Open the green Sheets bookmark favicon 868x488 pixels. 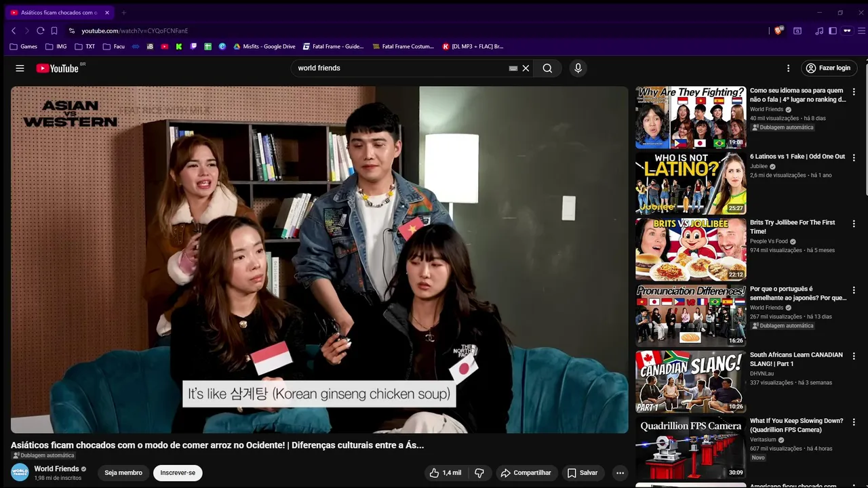[x=208, y=47]
